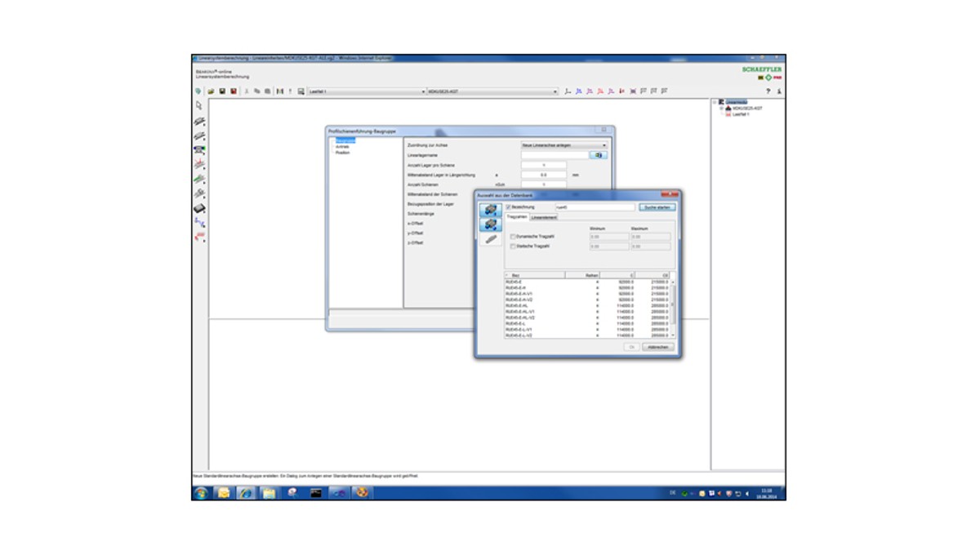The height and width of the screenshot is (551, 980).
Task: Open database lookup button beside Linearlagername field
Action: coord(598,155)
